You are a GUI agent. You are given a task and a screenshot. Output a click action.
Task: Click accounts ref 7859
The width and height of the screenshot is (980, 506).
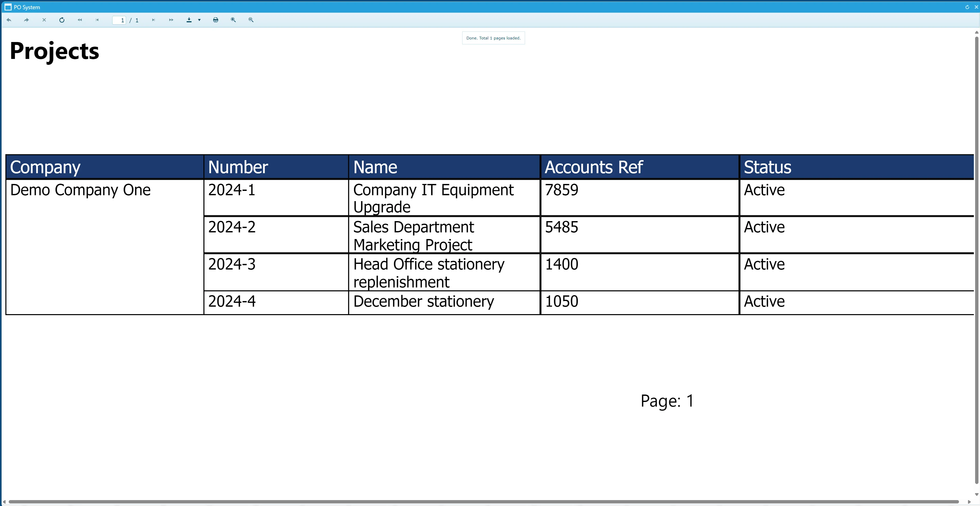pos(640,198)
